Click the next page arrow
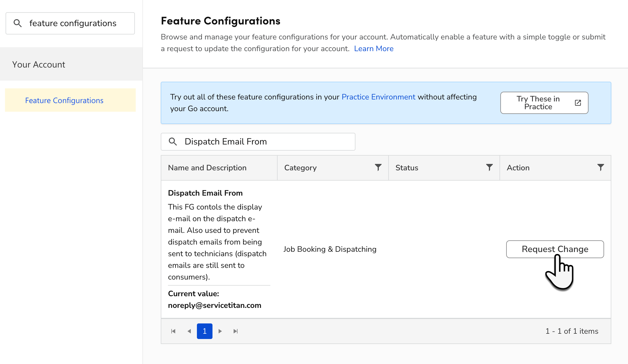 pyautogui.click(x=220, y=331)
